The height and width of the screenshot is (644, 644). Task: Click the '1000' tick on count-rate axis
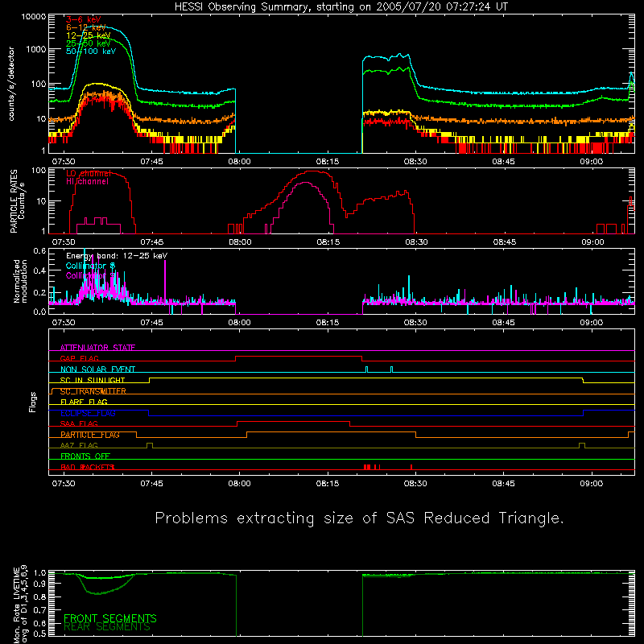click(x=36, y=49)
